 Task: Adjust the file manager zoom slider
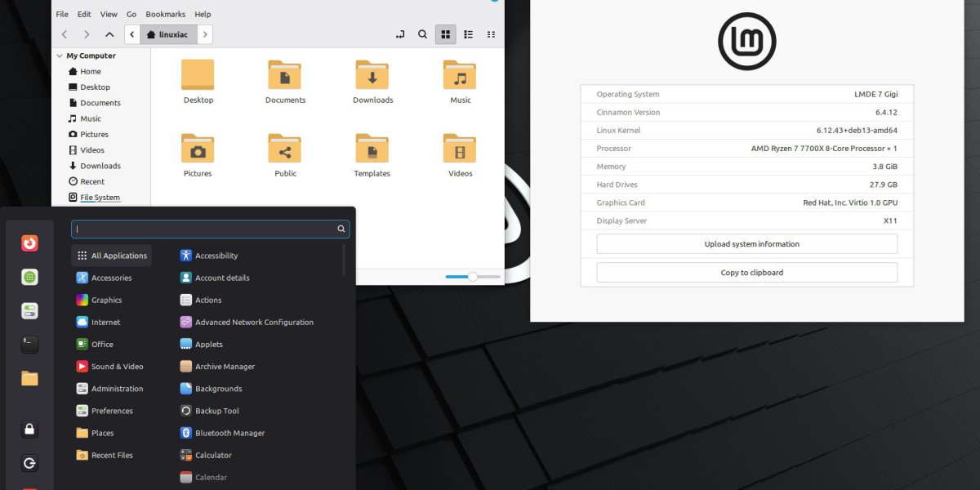[x=472, y=277]
